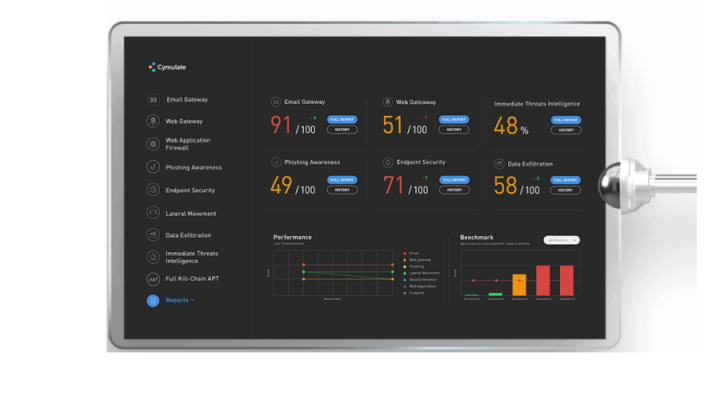Click the Full Kill-Chain APT sidebar icon

click(153, 277)
